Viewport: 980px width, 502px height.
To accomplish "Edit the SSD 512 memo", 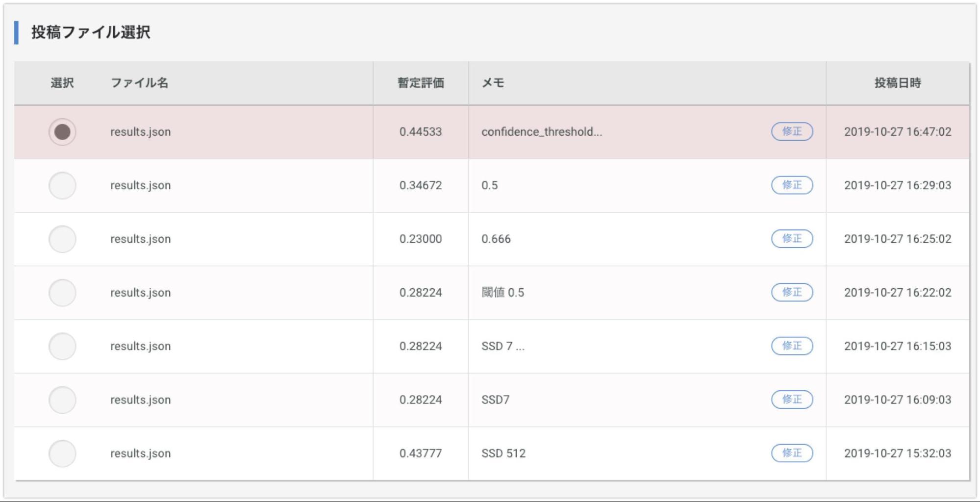I will tap(792, 453).
